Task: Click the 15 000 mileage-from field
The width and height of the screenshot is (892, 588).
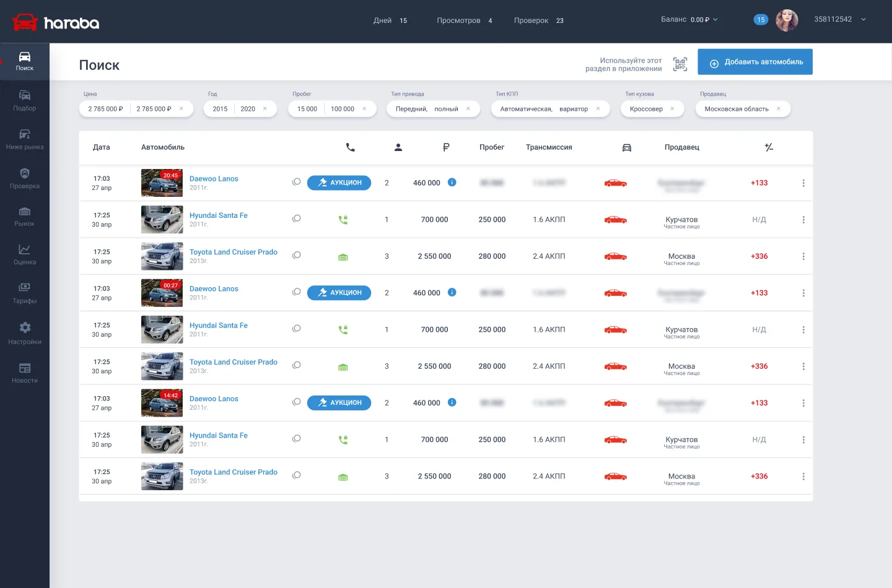Action: point(307,109)
